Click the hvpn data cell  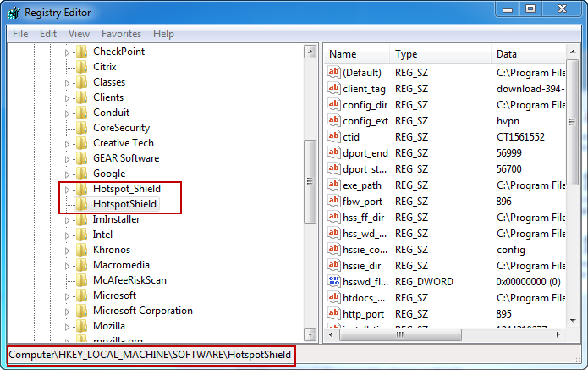tap(508, 121)
